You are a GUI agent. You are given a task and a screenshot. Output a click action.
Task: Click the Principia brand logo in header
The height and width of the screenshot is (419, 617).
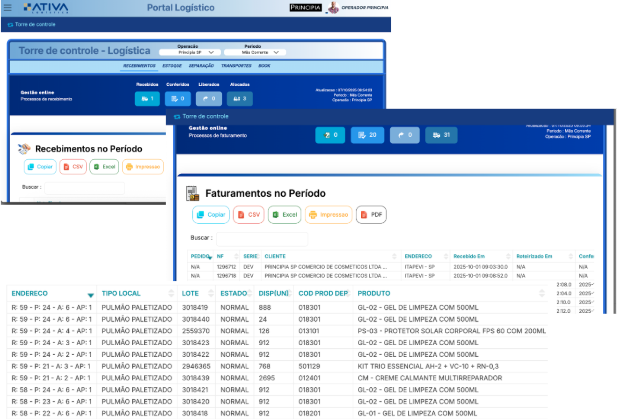pos(306,7)
